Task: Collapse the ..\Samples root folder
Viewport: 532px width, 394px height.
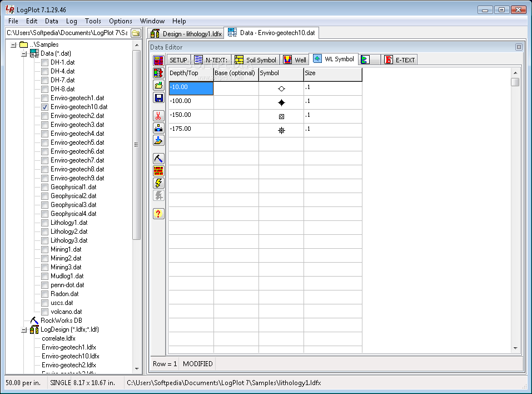Action: tap(13, 45)
